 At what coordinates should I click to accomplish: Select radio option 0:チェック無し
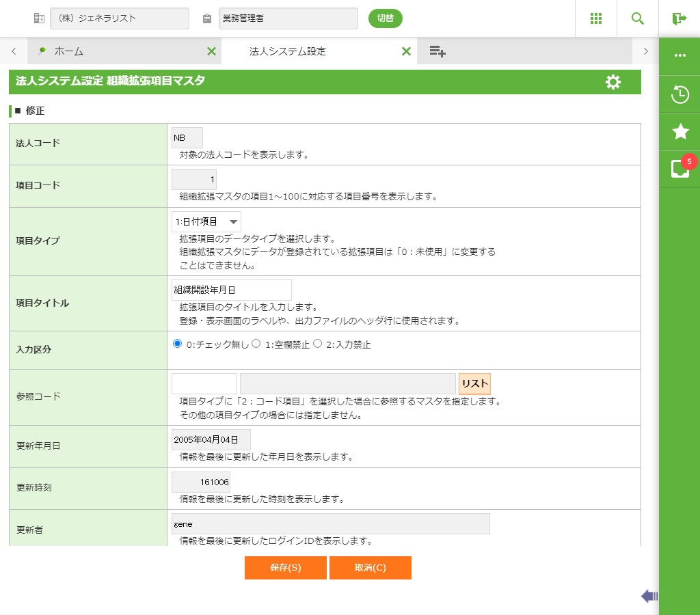point(178,344)
